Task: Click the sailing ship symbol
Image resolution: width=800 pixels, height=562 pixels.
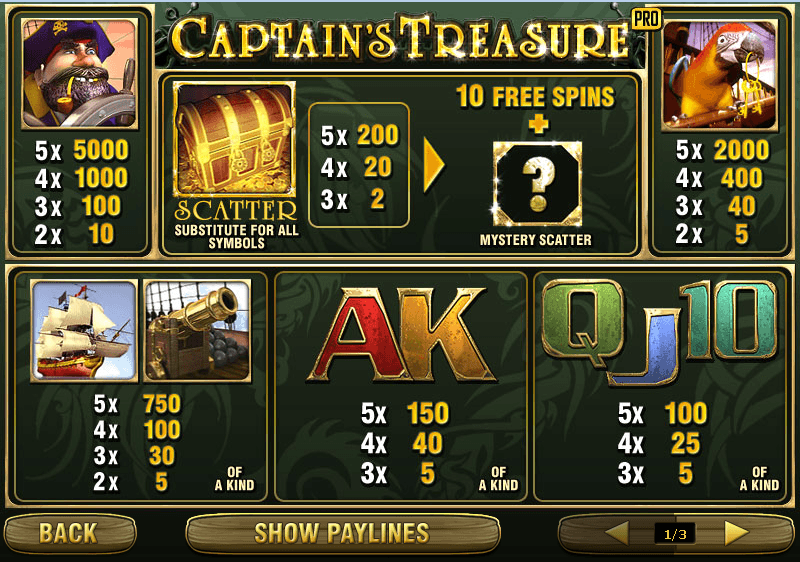Action: pos(84,330)
